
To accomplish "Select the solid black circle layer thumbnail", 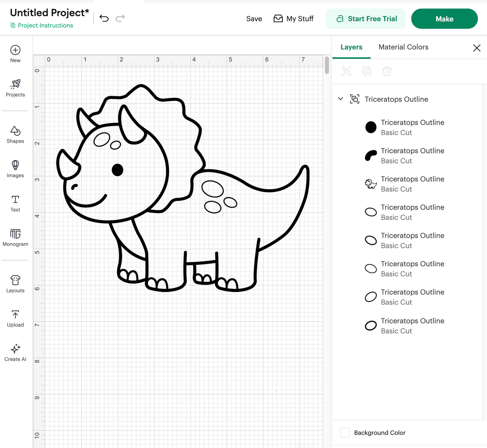I will click(x=371, y=127).
